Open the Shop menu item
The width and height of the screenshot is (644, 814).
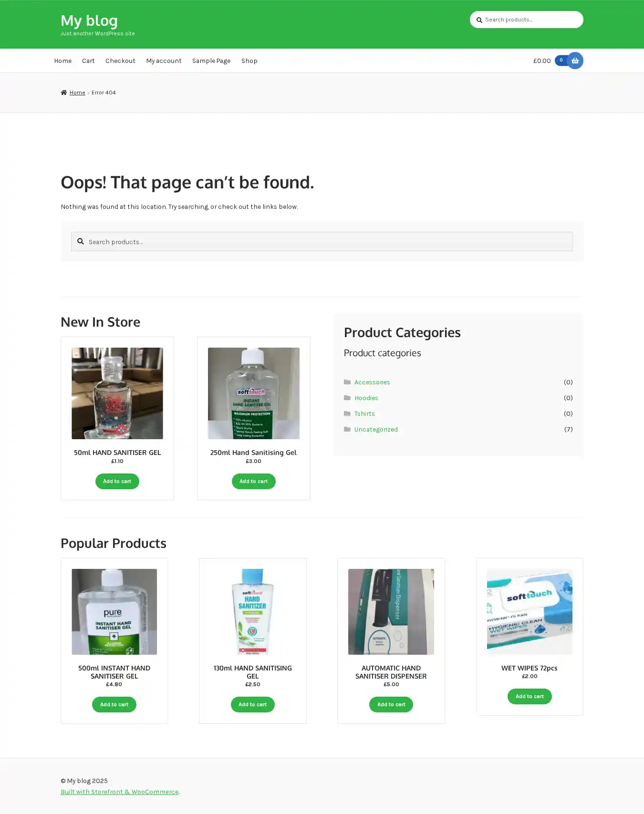pyautogui.click(x=249, y=61)
